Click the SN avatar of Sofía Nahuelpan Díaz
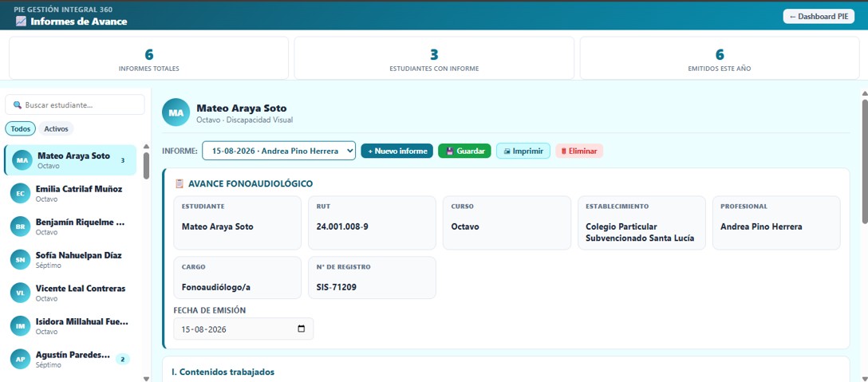The image size is (868, 382). pyautogui.click(x=21, y=260)
